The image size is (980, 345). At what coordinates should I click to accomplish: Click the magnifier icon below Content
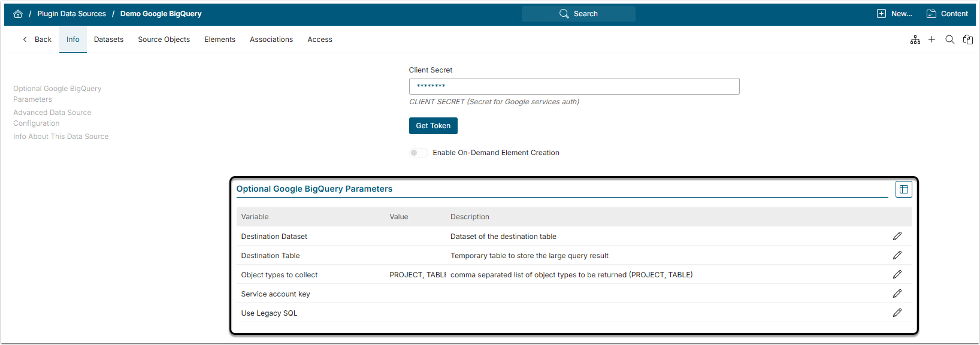[x=950, y=40]
